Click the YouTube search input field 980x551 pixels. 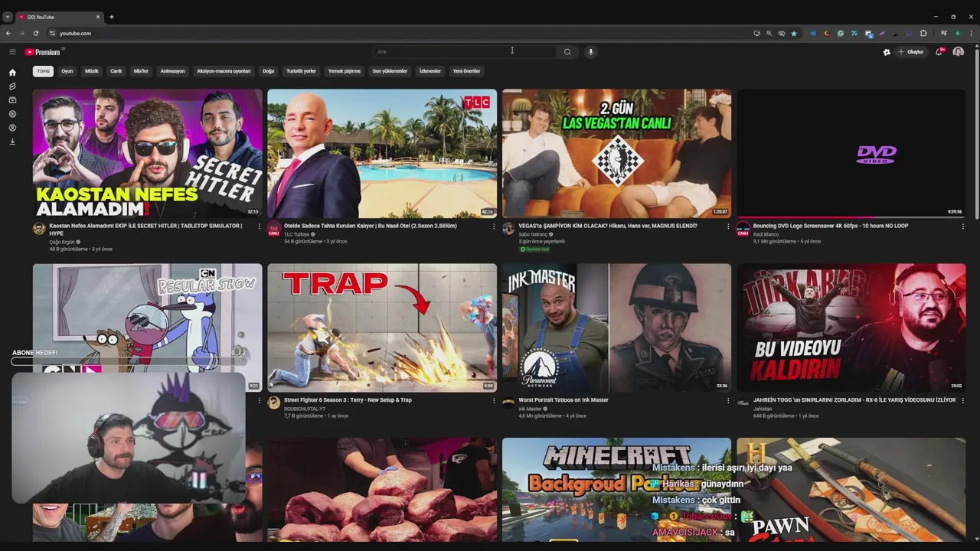pos(464,52)
